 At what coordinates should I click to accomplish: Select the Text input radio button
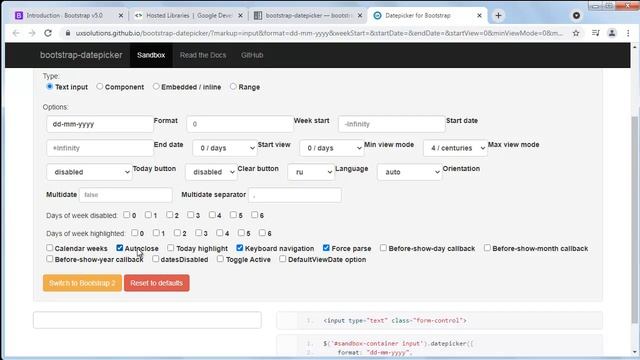50,87
